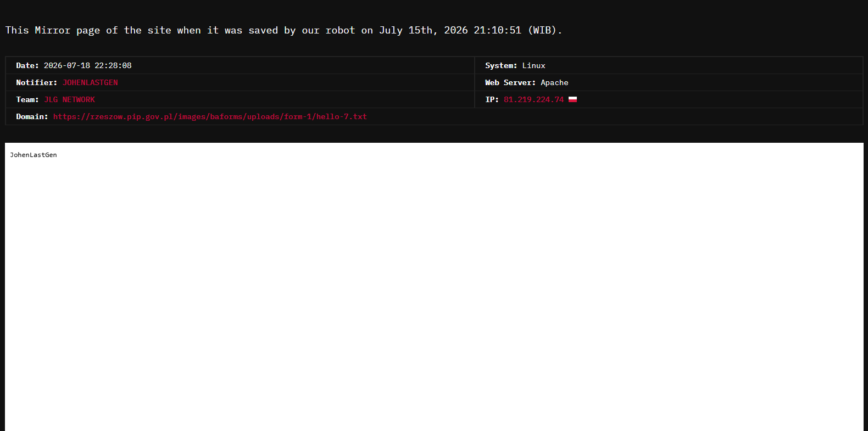
Task: Click the JohenLastGen text in mirror frame
Action: [x=34, y=155]
